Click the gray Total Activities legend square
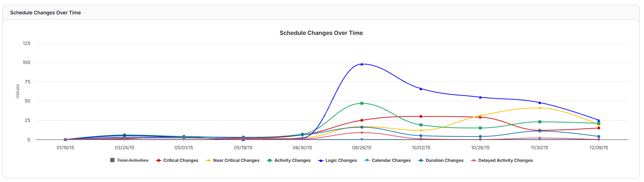Viewport: 644px width, 182px height. (x=112, y=160)
